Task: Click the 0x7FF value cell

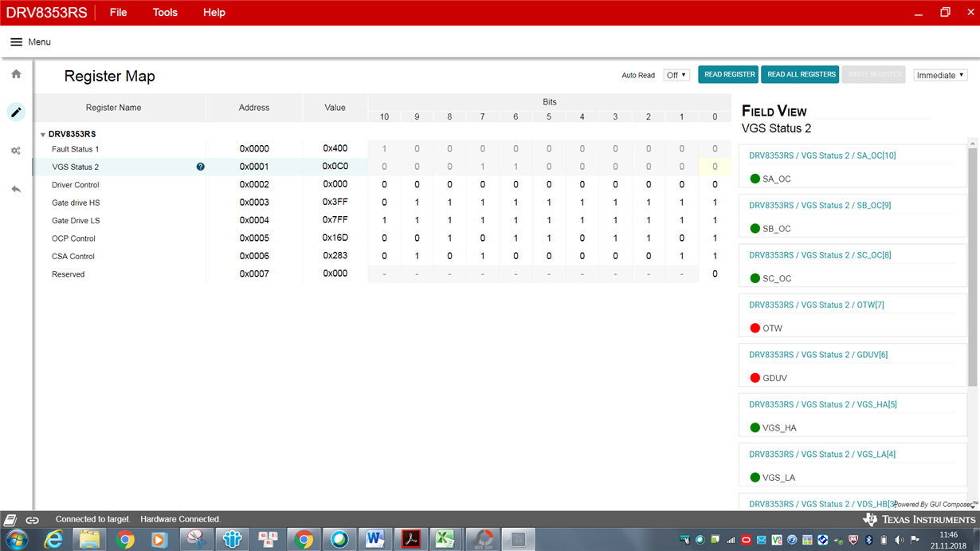Action: pos(335,220)
